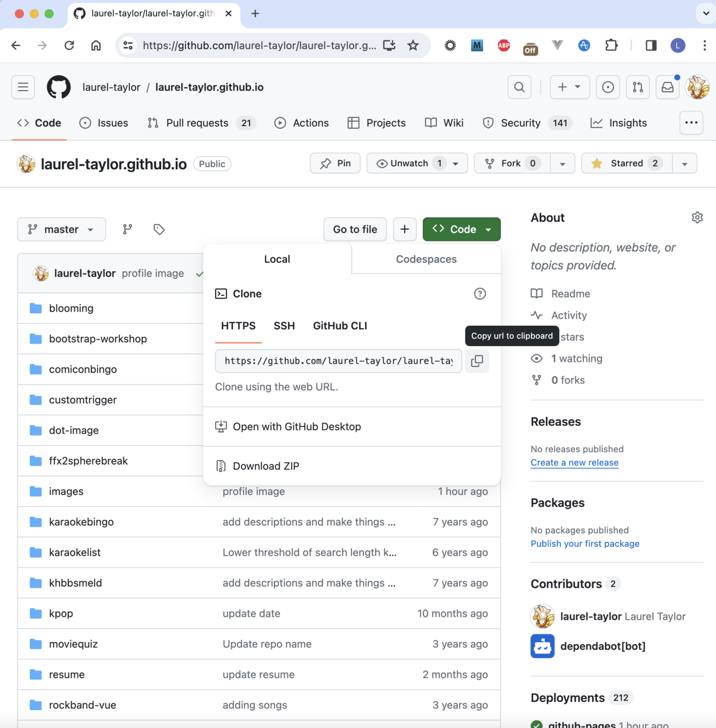This screenshot has height=728, width=716.
Task: Click Create a new release link
Action: (574, 463)
